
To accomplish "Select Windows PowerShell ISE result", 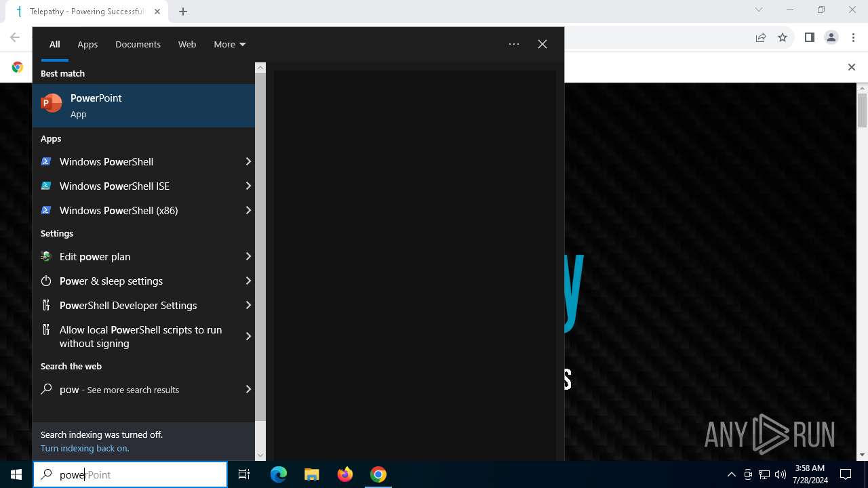I will [x=143, y=186].
